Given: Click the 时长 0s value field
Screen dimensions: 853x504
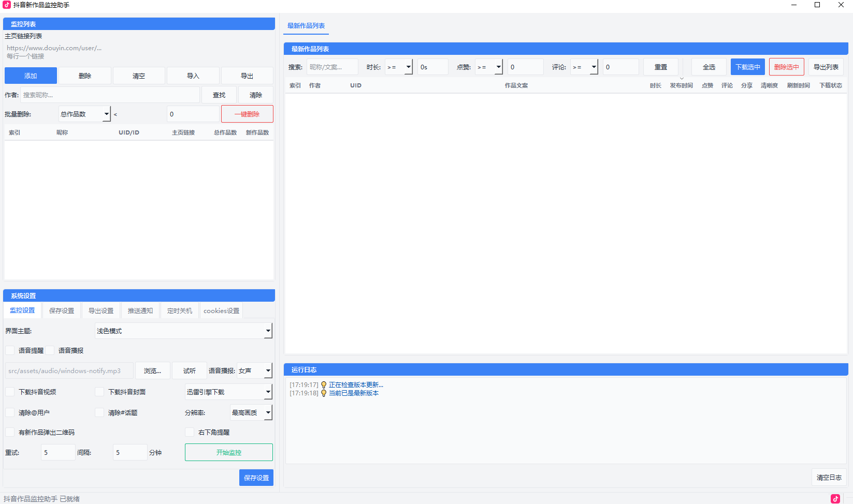Looking at the screenshot, I should pos(433,67).
